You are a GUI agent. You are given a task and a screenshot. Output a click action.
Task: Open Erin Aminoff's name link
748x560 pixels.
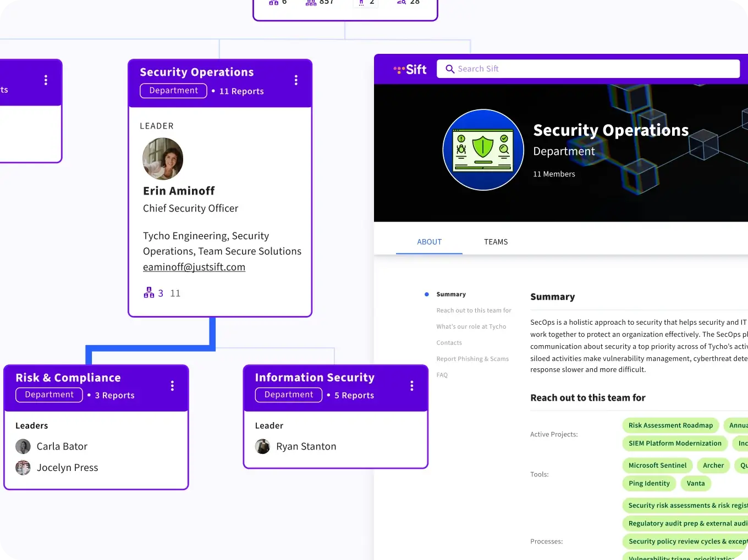(179, 191)
